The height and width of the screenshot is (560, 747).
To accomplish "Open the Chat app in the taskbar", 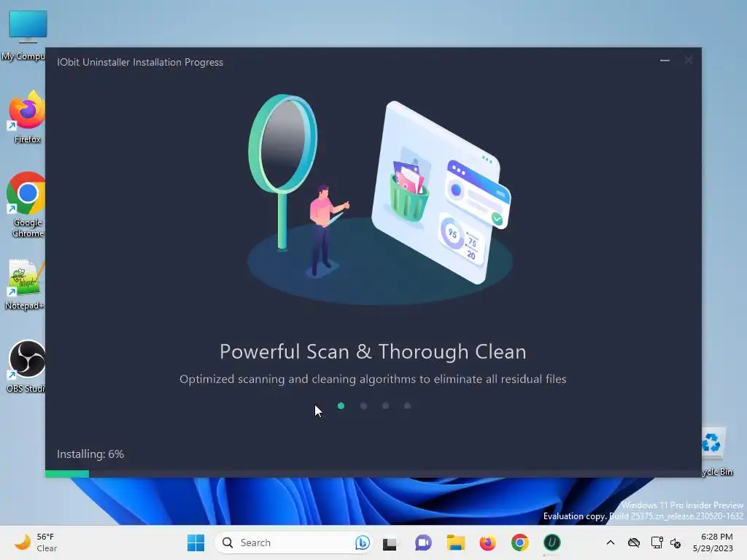I will (422, 542).
